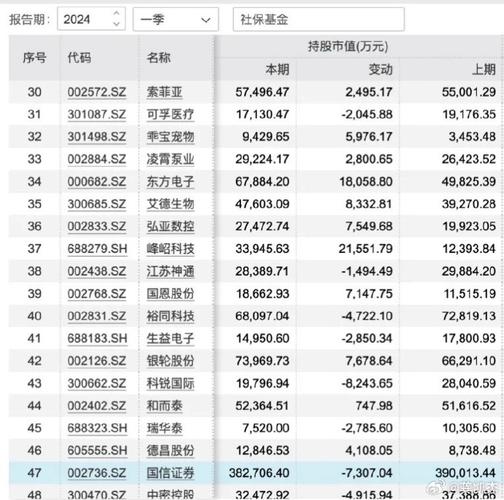504x500 pixels.
Task: Open stock name link 江苏神通
Action: click(x=170, y=271)
